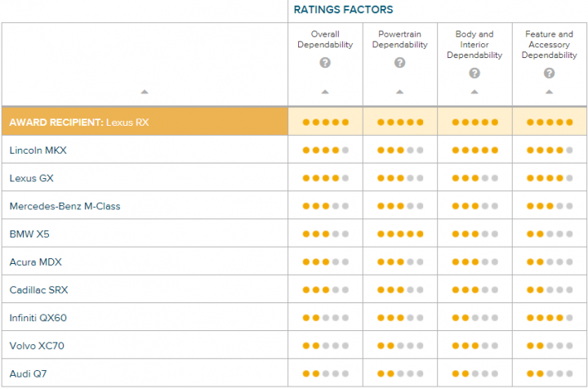Viewport: 588px width, 389px height.
Task: Open the Lincoln MKX model link
Action: (38, 150)
